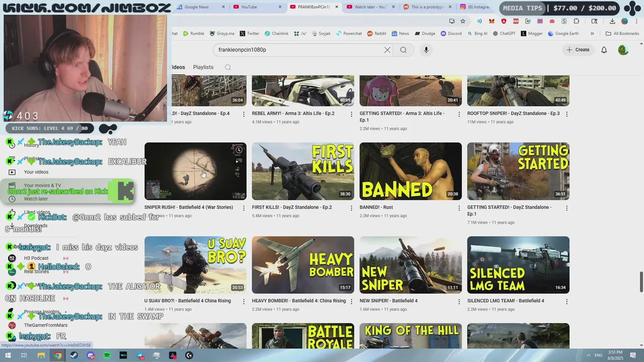Click the page vertical scrollbar thumb

641,282
